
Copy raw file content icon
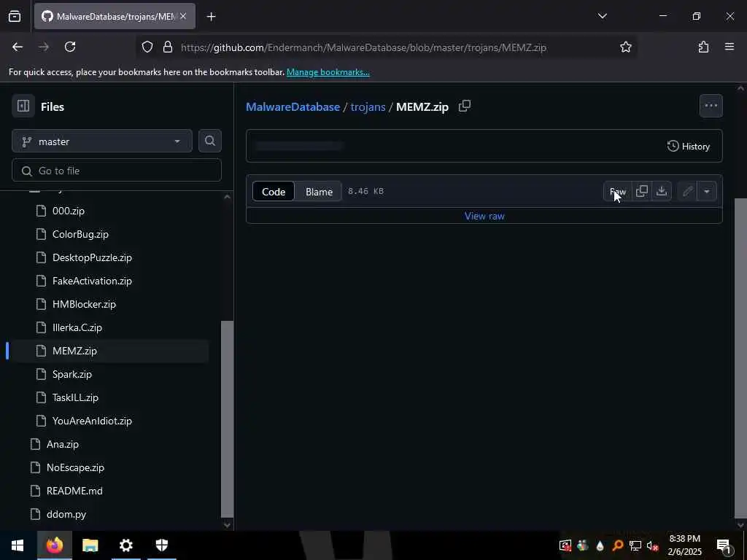click(642, 191)
